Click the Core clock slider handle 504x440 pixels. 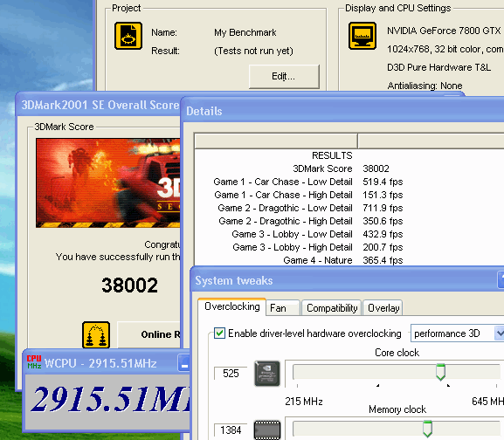coord(441,372)
